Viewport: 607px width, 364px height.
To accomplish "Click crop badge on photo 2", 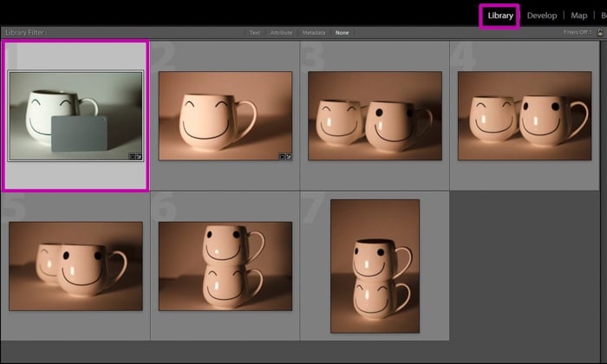I will 282,157.
